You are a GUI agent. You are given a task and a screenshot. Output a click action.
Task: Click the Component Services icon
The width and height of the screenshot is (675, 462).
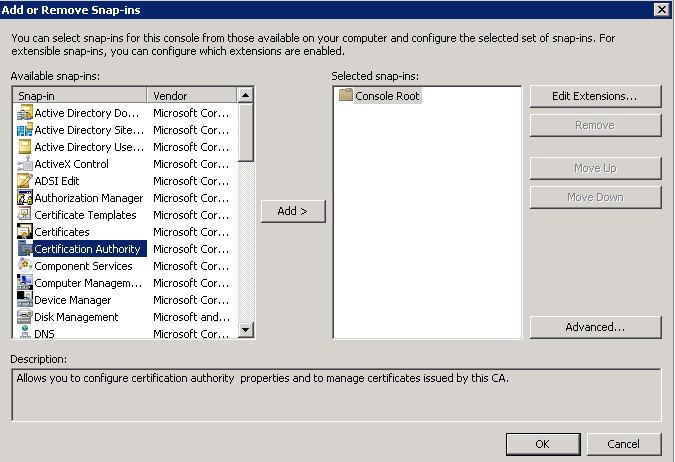point(25,266)
